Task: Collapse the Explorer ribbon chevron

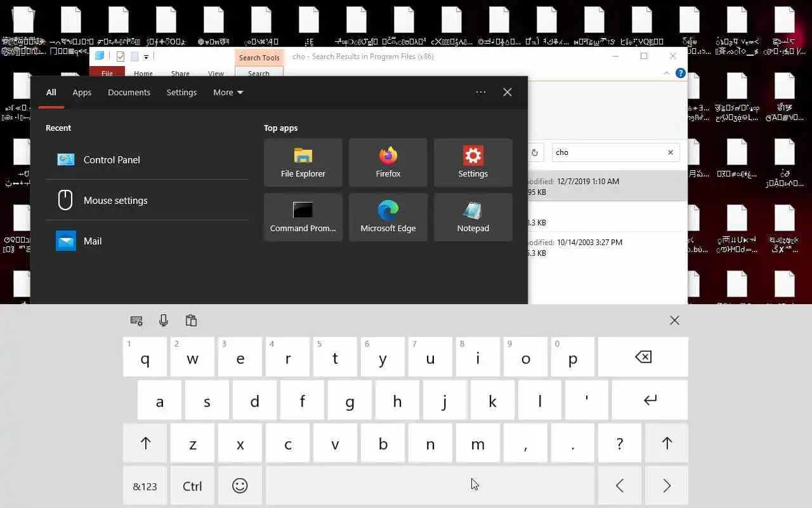Action: pos(667,73)
